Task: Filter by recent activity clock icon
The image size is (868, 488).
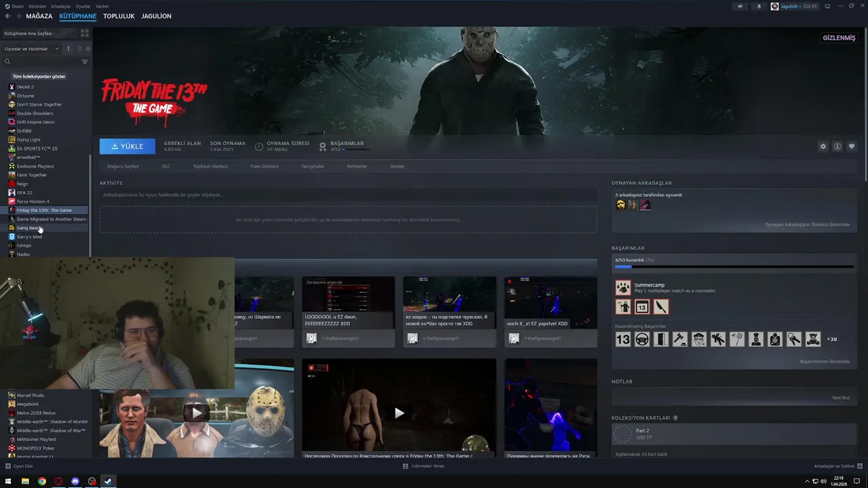Action: [79, 49]
